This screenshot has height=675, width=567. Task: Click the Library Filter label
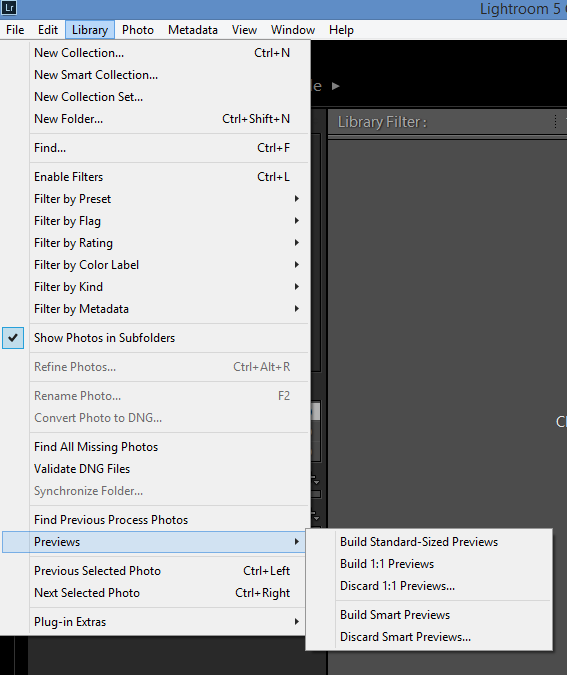382,122
